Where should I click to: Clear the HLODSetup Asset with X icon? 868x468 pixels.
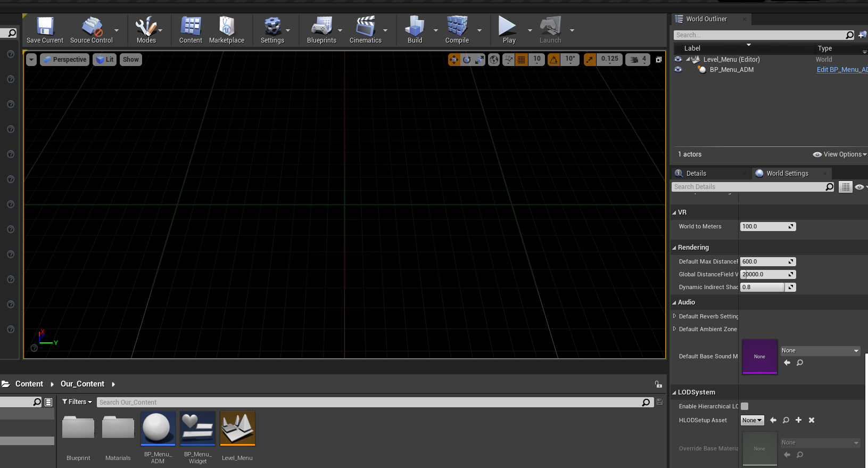[812, 420]
